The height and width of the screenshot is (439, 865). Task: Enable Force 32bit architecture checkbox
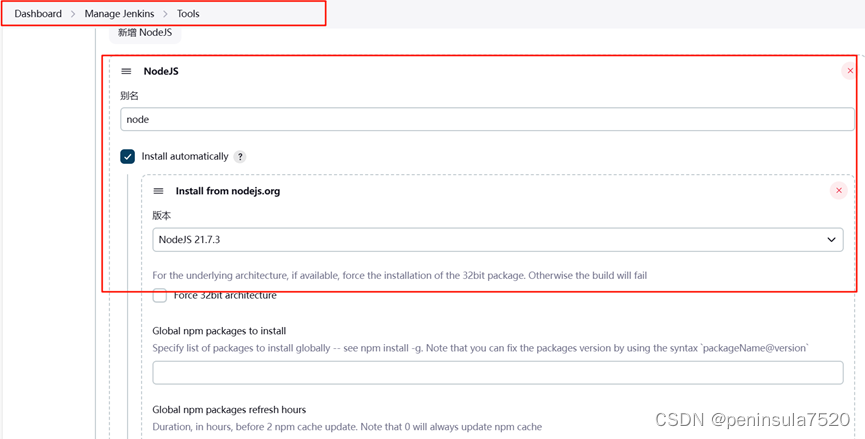[x=159, y=296]
